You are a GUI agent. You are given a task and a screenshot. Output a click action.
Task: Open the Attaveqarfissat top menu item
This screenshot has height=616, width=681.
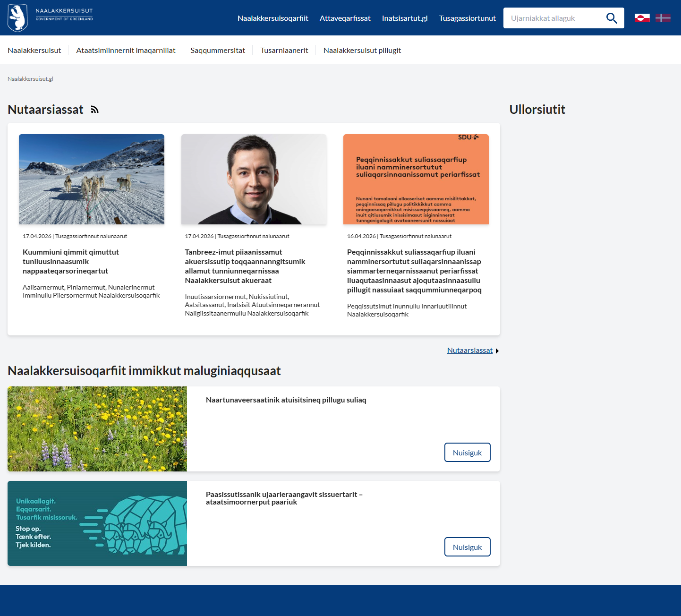[345, 18]
